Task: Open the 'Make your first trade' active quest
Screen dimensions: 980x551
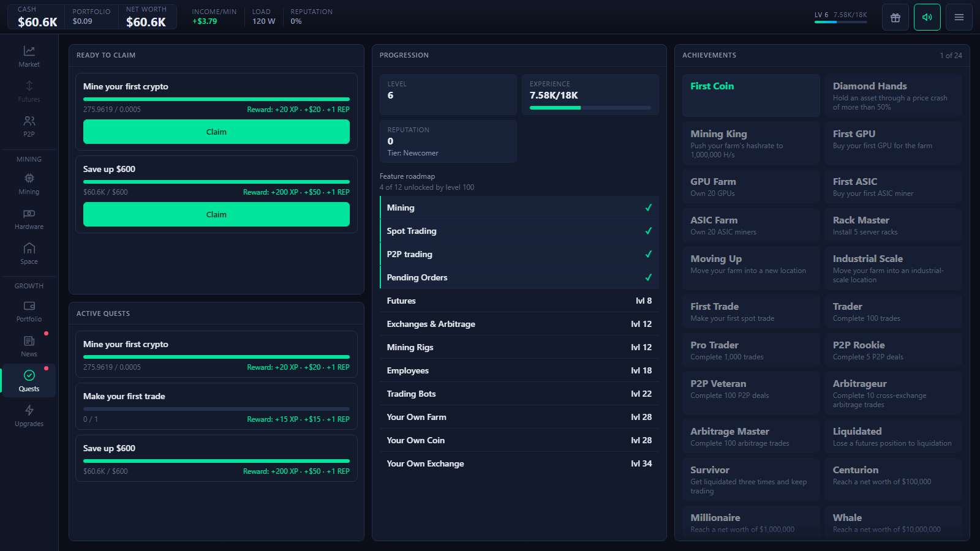Action: [216, 407]
